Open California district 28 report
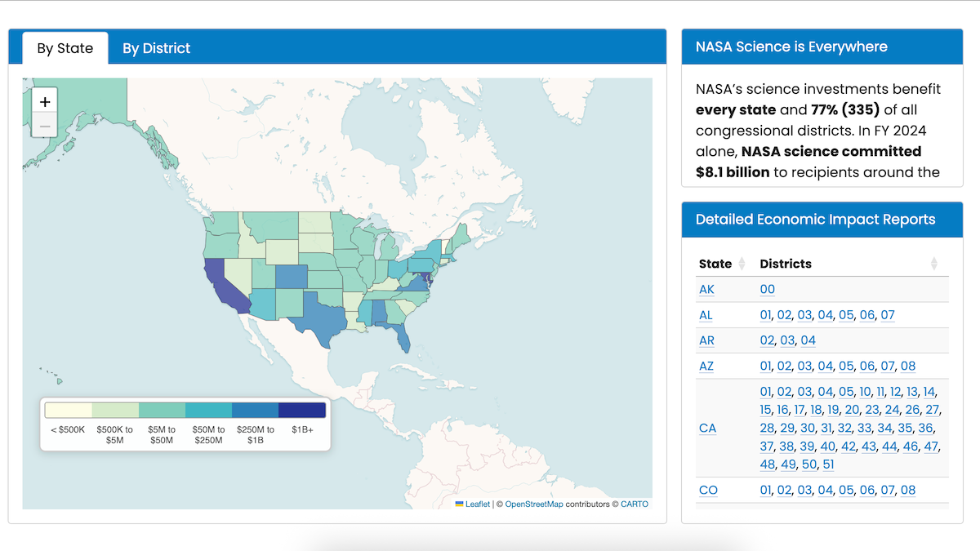 767,428
